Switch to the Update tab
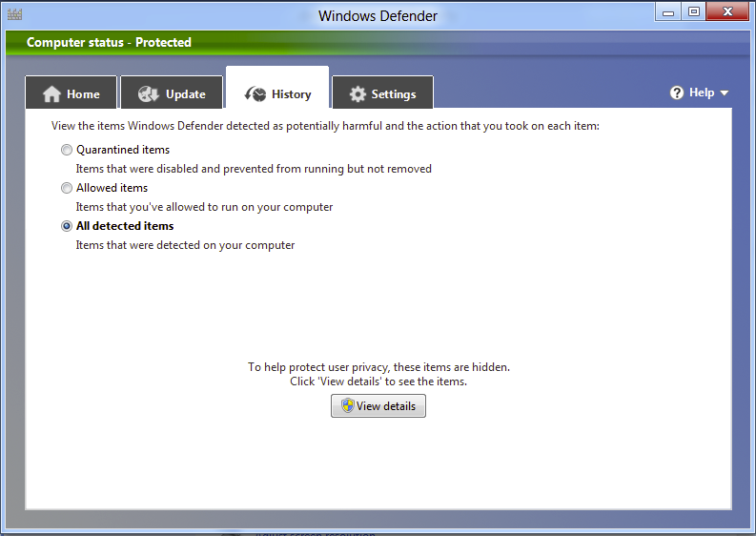756x536 pixels. (173, 93)
